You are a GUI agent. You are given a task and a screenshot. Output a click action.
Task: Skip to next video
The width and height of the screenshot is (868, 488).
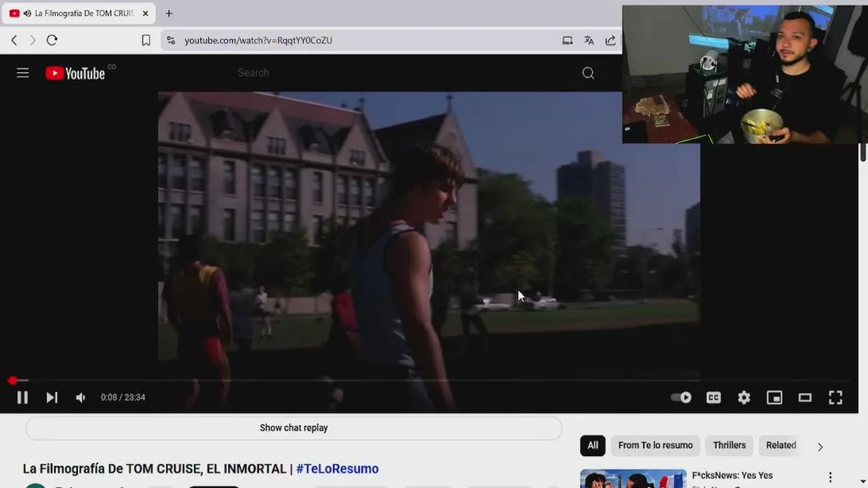52,398
